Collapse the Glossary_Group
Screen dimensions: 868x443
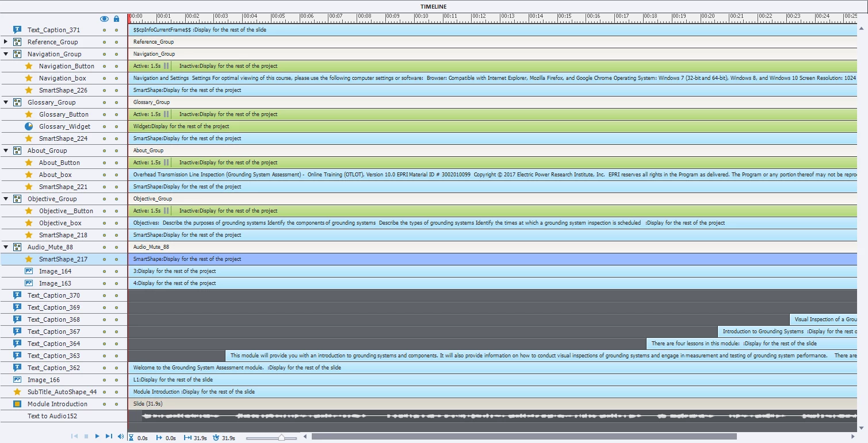pos(6,102)
